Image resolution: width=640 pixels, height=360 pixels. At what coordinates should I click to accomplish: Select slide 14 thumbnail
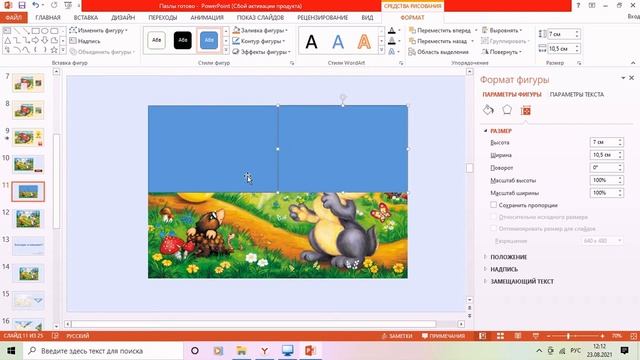click(x=28, y=273)
